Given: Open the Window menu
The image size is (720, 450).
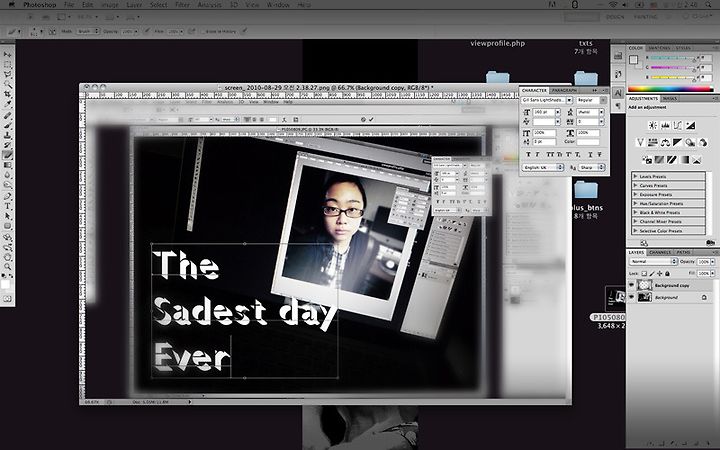Looking at the screenshot, I should 278,5.
